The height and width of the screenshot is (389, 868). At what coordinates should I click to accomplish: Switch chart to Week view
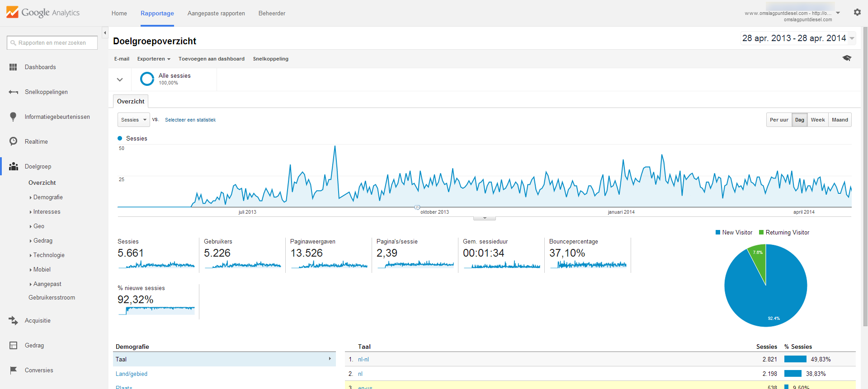click(818, 120)
